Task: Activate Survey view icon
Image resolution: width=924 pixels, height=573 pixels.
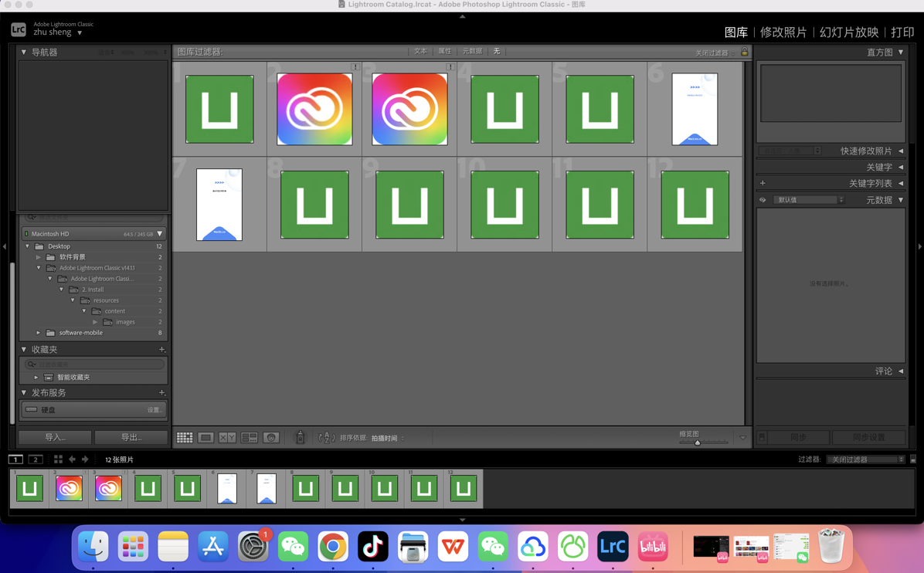Action: pos(249,437)
